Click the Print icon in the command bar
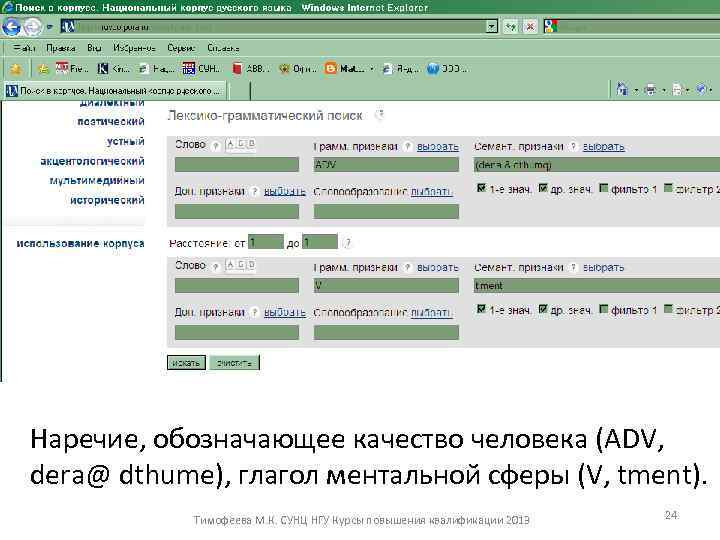This screenshot has height=540, width=720. [650, 90]
